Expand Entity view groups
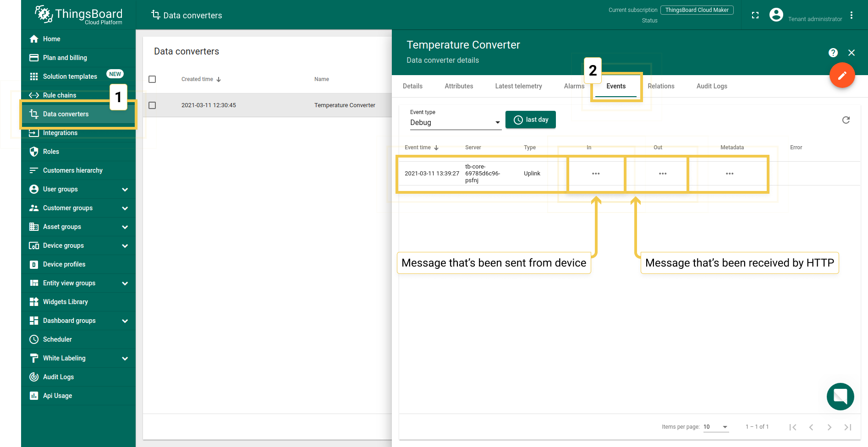The width and height of the screenshot is (868, 447). click(x=125, y=283)
